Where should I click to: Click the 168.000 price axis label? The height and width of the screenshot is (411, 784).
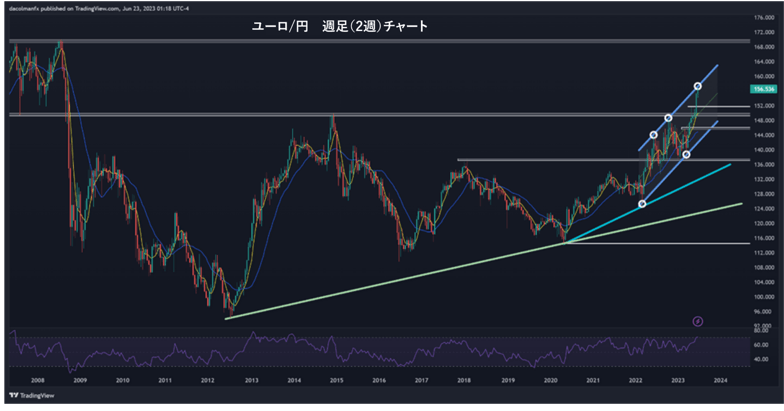pos(764,47)
